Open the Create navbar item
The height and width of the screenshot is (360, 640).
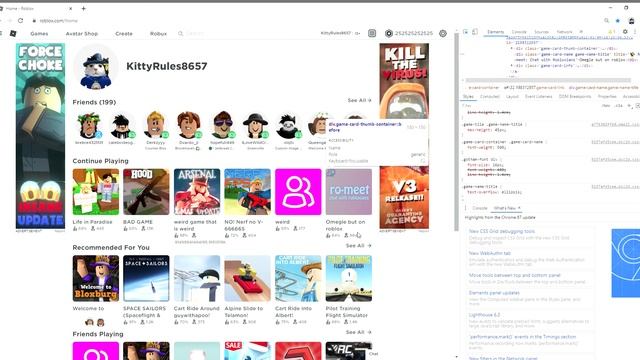tap(124, 33)
